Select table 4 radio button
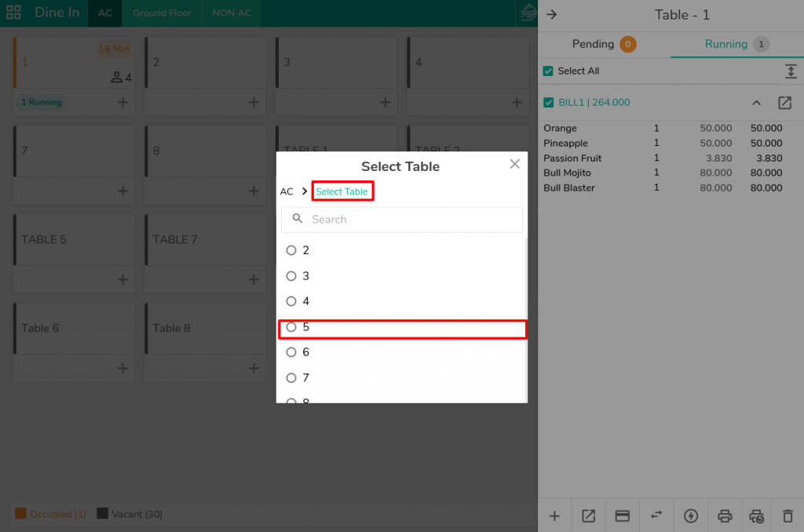Image resolution: width=804 pixels, height=532 pixels. coord(291,301)
